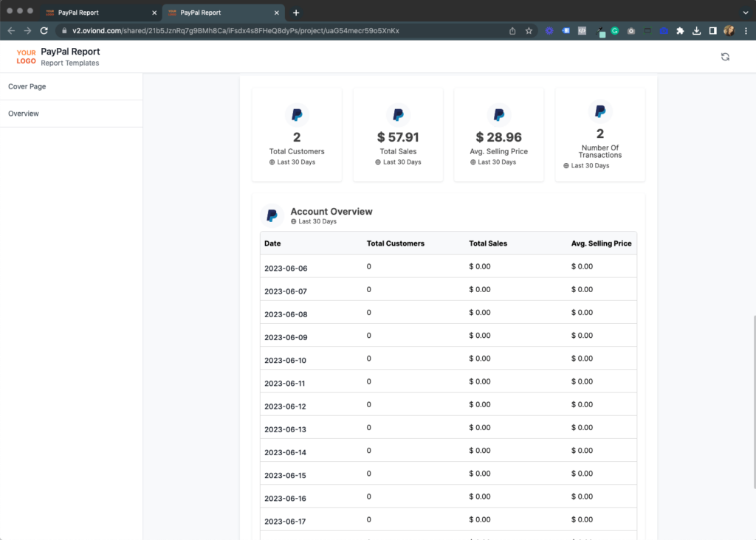
Task: Click the Account Overview heading
Action: click(x=331, y=212)
